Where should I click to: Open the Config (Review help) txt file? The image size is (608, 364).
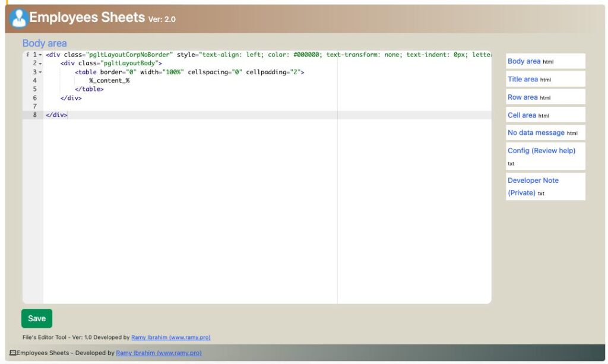pyautogui.click(x=541, y=150)
